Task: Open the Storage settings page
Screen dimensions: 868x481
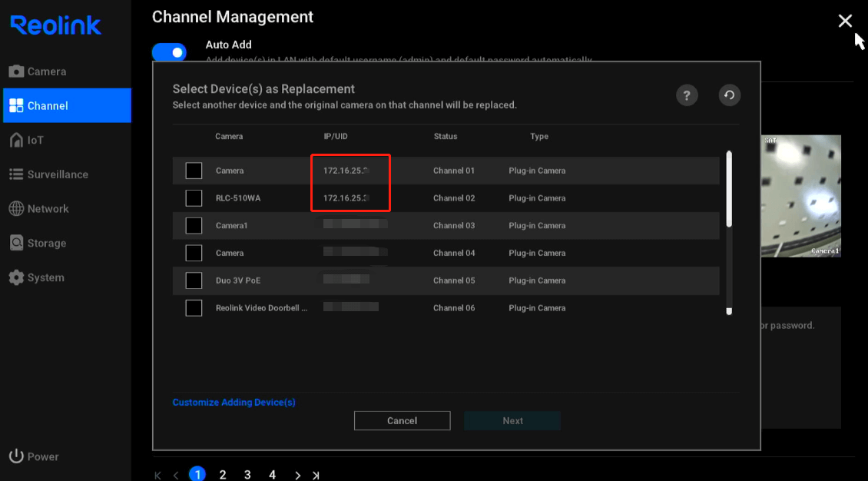Action: (x=38, y=243)
